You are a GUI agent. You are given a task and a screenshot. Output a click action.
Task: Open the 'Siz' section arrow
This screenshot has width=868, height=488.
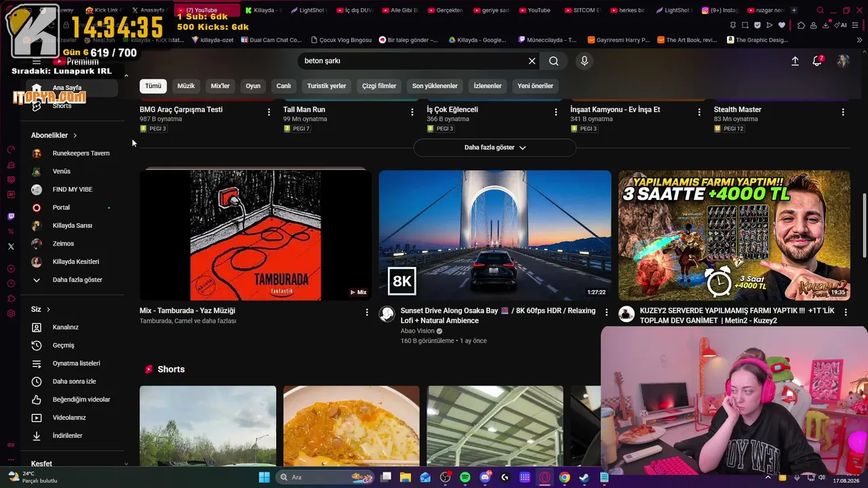tap(48, 310)
